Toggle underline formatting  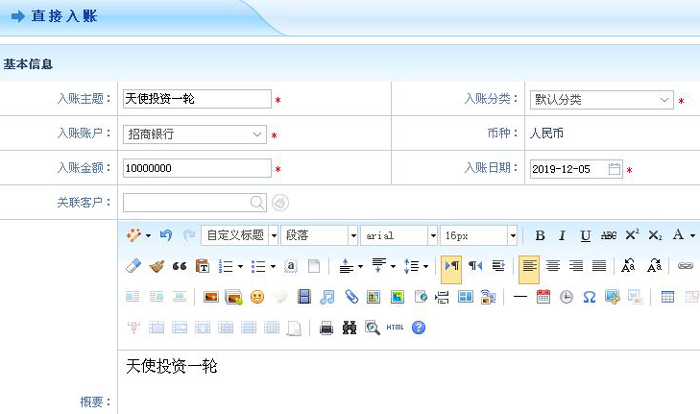(x=585, y=236)
